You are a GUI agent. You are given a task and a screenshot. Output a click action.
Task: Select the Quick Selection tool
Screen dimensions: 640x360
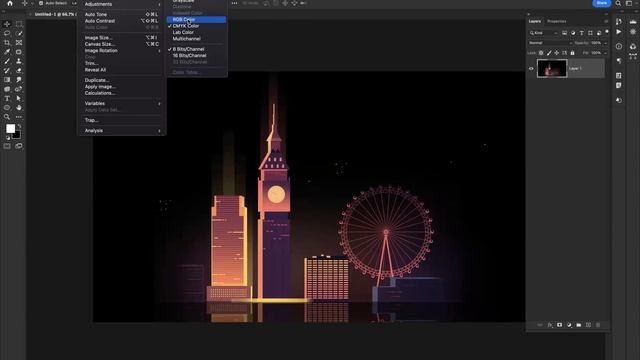coord(19,33)
